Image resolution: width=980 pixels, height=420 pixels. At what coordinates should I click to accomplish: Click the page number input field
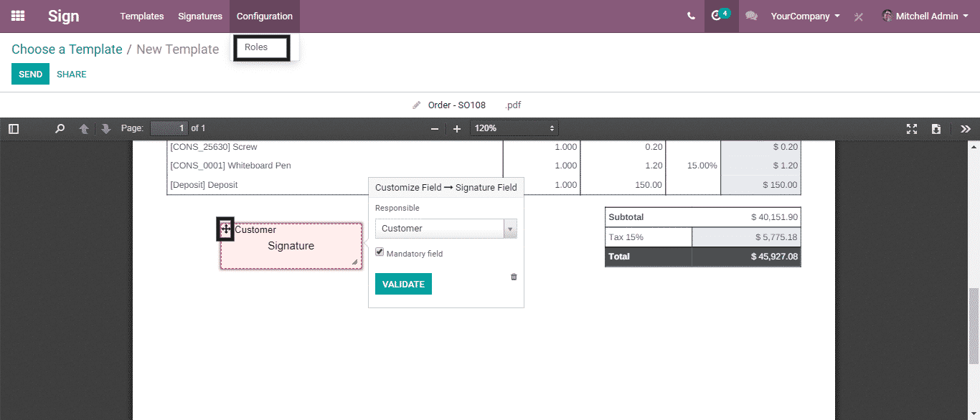click(x=169, y=128)
